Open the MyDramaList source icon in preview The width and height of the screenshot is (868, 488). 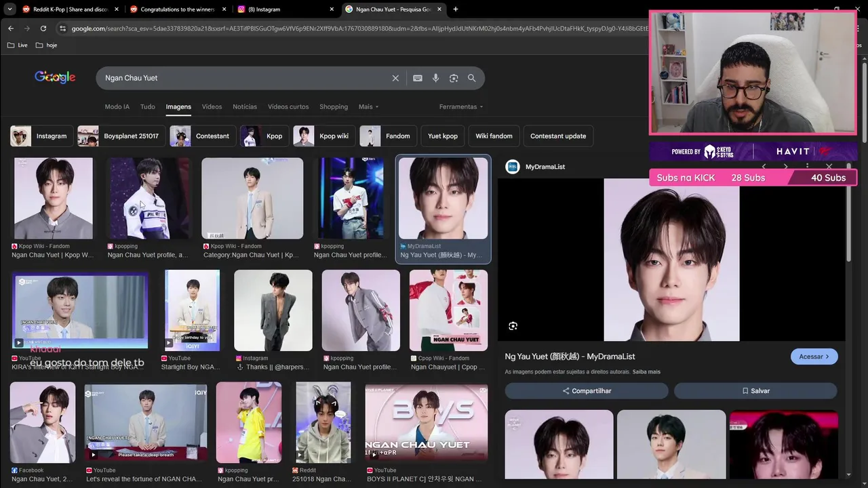click(513, 167)
